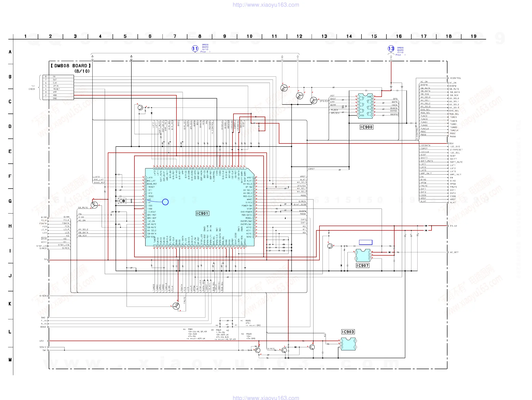Viewport: 532px width, 400px height.
Task: Click the blue circled 13 board reference
Action: pos(391,49)
